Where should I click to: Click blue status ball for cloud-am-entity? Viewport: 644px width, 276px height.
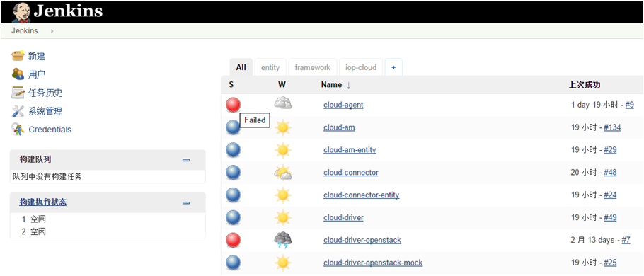pyautogui.click(x=234, y=150)
